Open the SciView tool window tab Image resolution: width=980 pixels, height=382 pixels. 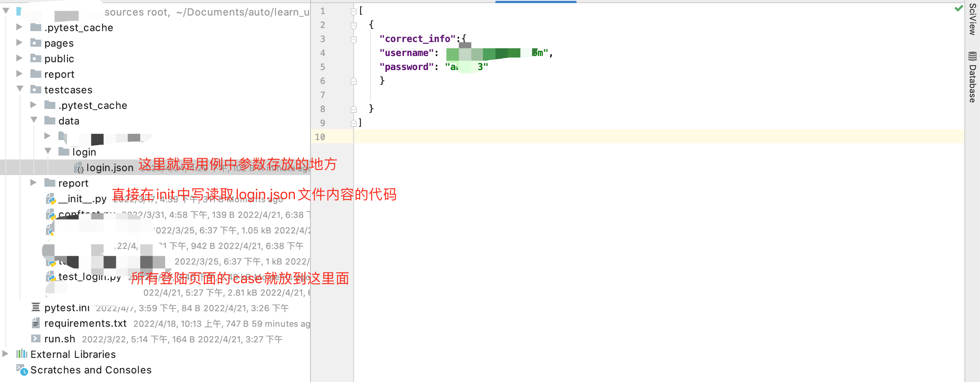(973, 19)
